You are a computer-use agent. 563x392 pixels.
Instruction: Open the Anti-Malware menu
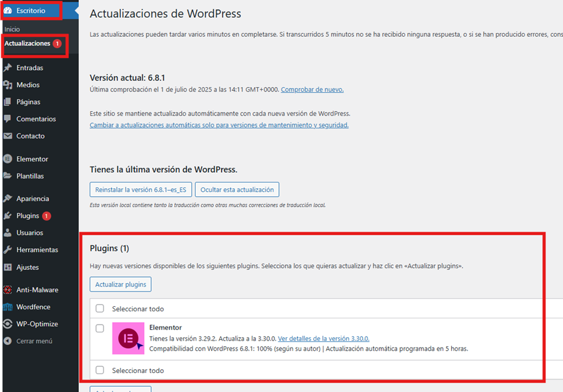click(x=37, y=290)
